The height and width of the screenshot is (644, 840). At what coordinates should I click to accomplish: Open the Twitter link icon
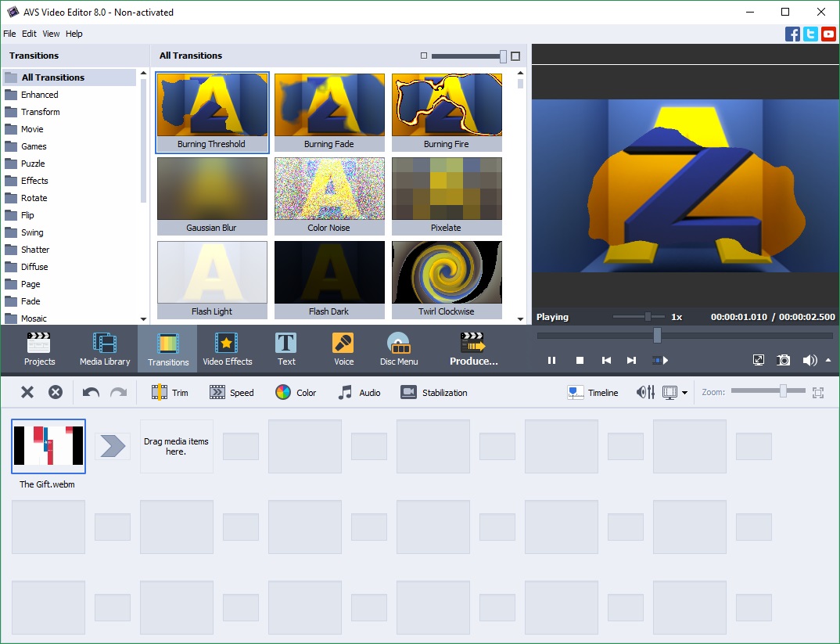(810, 34)
